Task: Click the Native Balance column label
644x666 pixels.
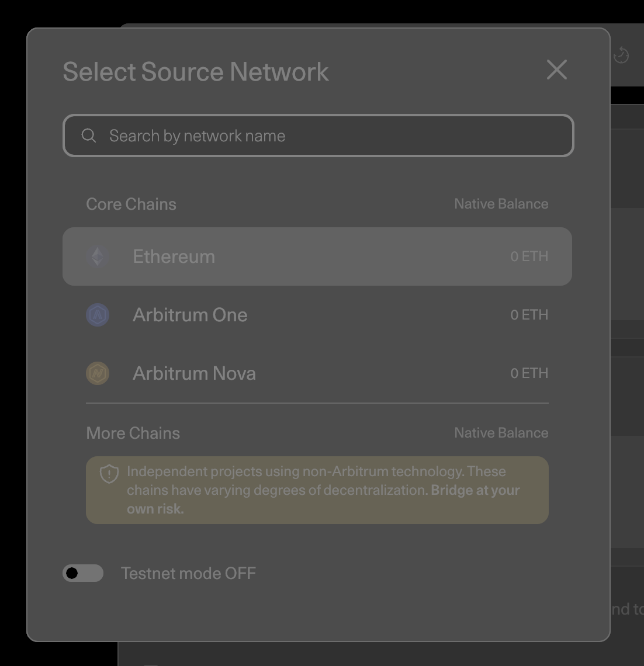Action: click(501, 204)
